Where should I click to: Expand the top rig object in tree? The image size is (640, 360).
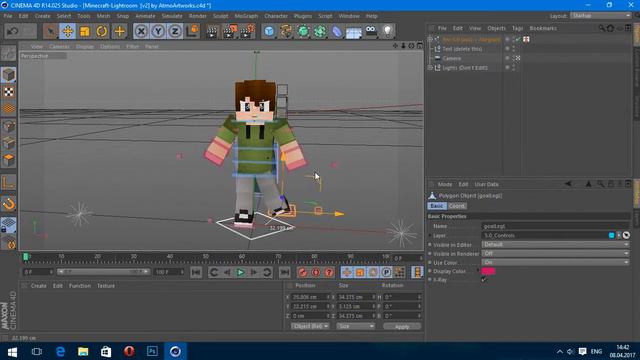click(430, 39)
